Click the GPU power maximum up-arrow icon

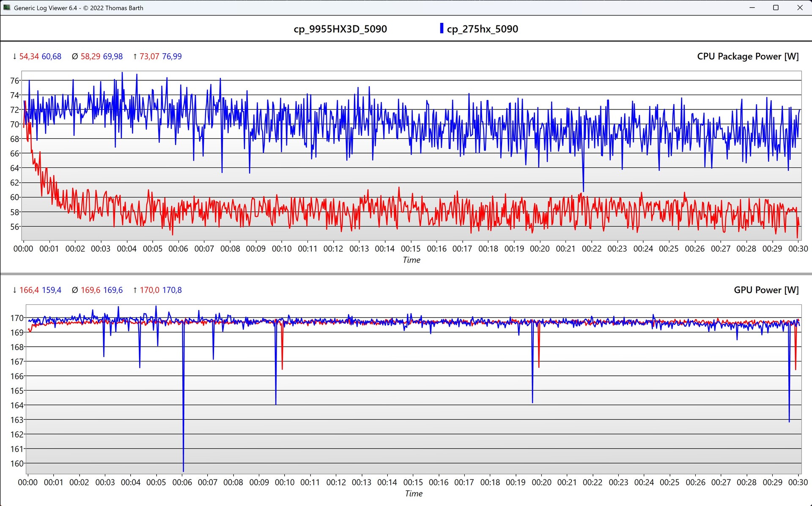pos(135,290)
